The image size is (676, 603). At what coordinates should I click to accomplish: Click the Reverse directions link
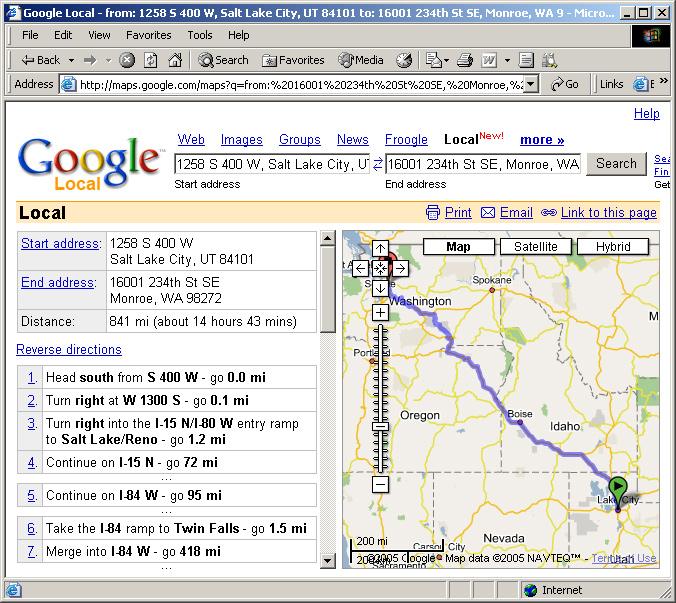69,350
